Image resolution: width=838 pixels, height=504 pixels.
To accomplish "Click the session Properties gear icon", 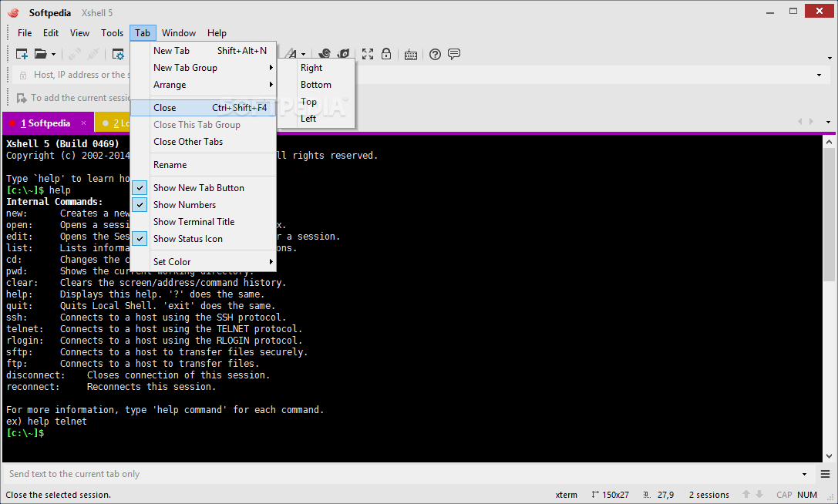I will click(118, 54).
